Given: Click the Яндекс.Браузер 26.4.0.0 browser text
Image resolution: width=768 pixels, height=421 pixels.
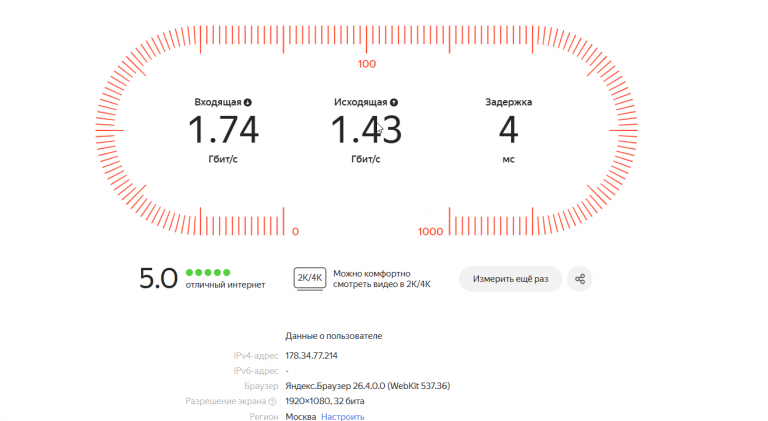Looking at the screenshot, I should (x=367, y=386).
